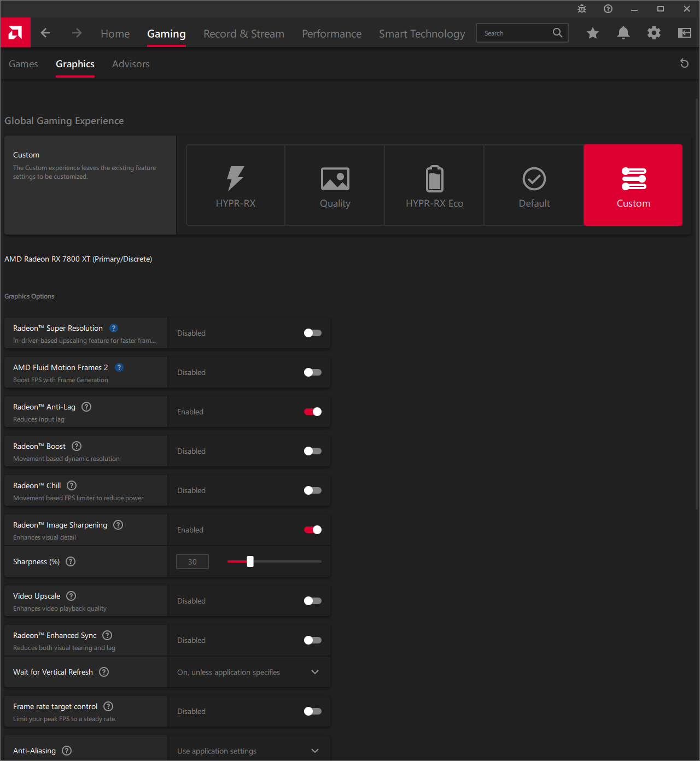The image size is (700, 761).
Task: Open the Home tab
Action: (x=115, y=33)
